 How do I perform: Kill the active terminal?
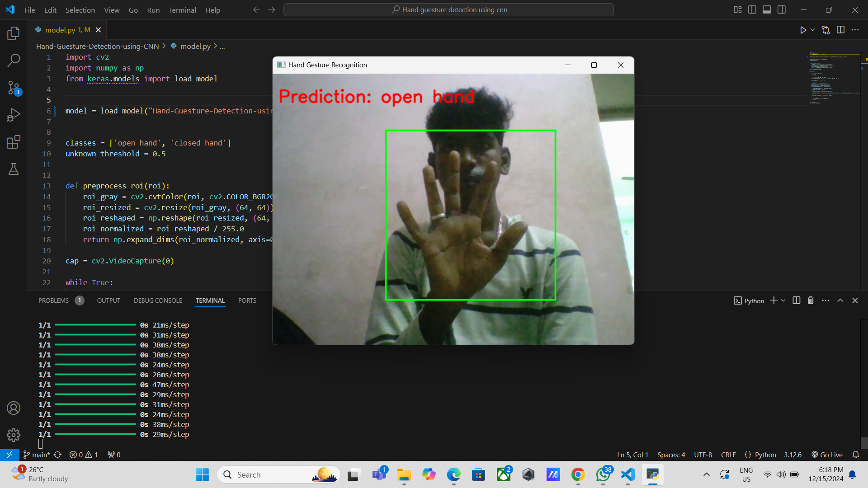(810, 300)
